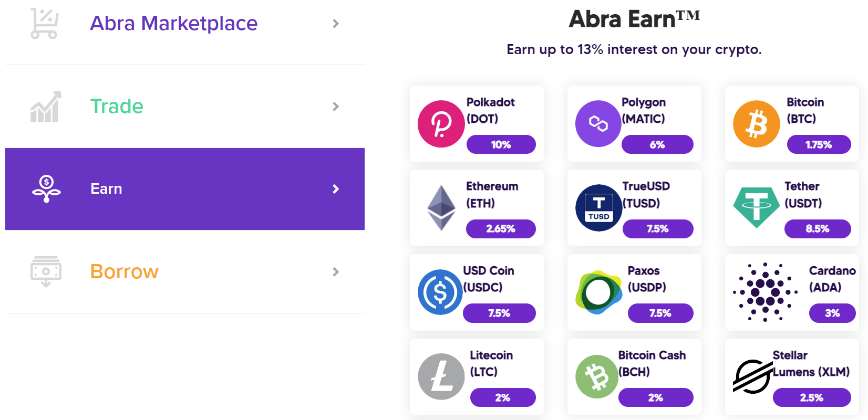Click the 10% Polkadot rate button
Image resolution: width=868 pixels, height=420 pixels.
click(501, 144)
